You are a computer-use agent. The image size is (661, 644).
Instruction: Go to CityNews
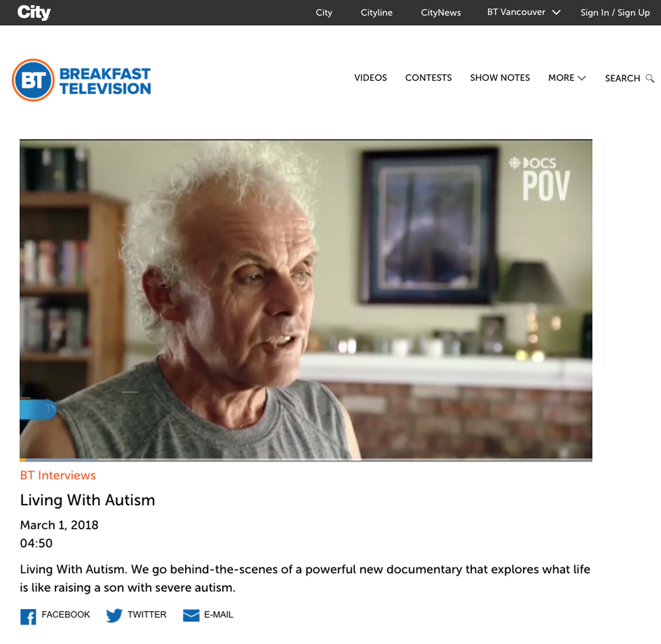[440, 13]
